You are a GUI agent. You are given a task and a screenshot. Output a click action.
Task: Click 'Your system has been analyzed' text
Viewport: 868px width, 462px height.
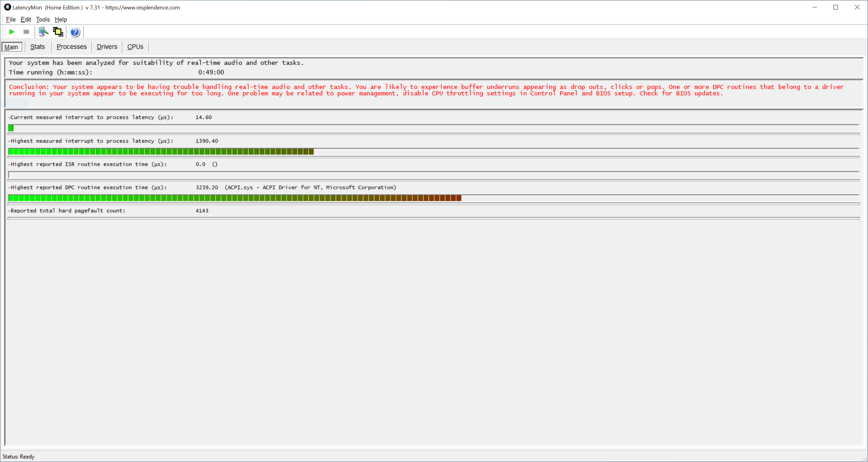click(156, 63)
